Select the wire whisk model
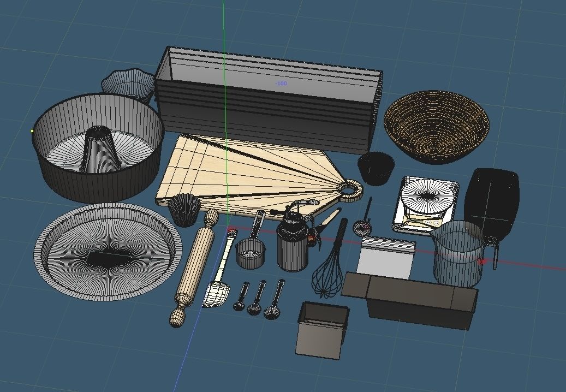The image size is (566, 392). pos(330,259)
